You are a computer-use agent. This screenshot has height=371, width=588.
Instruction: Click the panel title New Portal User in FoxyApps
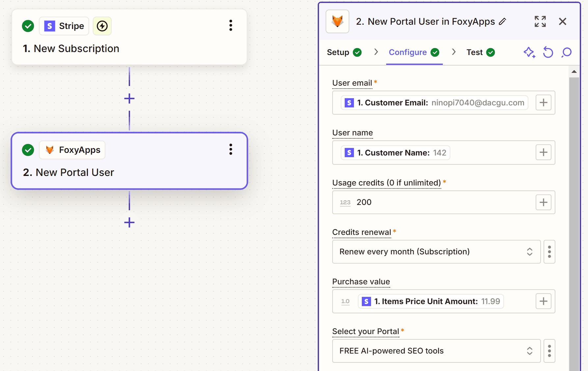425,21
